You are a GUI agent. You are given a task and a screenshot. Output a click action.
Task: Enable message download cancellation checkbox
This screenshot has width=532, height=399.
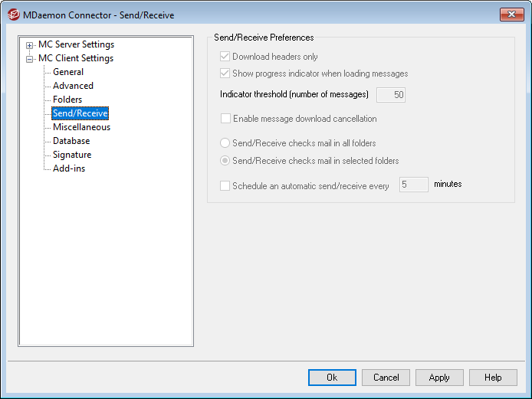[225, 119]
